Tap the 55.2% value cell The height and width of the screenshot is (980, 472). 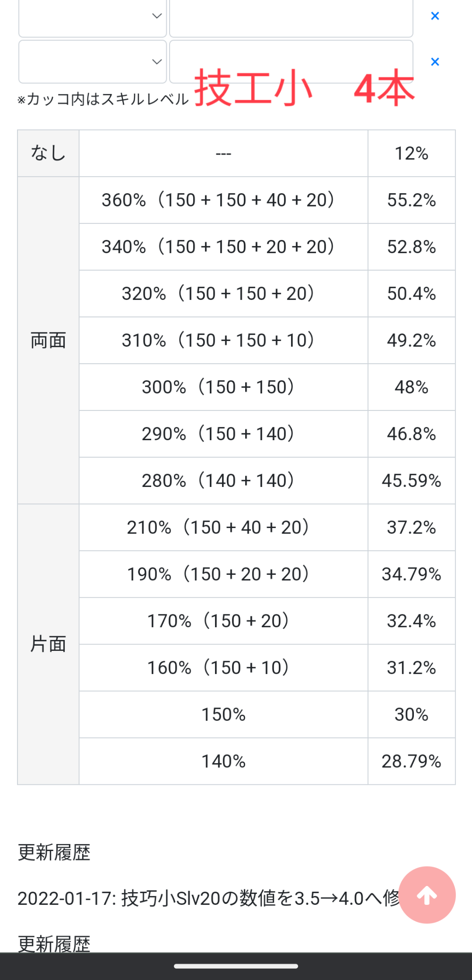point(411,200)
